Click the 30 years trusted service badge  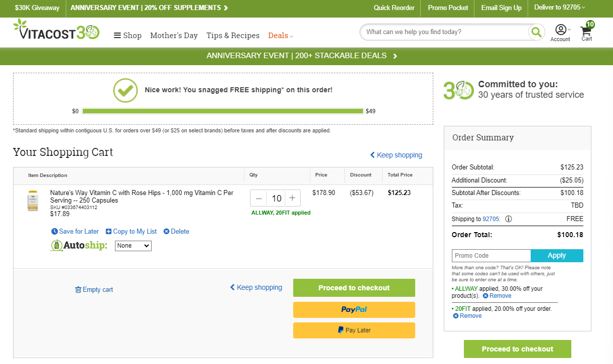514,90
